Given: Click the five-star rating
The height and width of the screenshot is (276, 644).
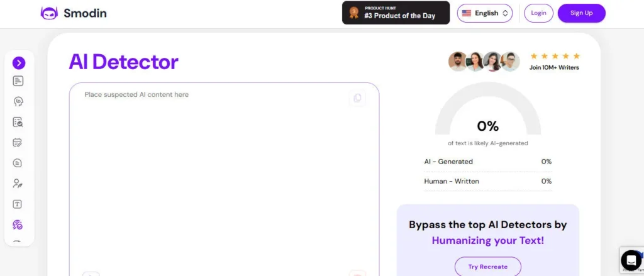Looking at the screenshot, I should 555,56.
